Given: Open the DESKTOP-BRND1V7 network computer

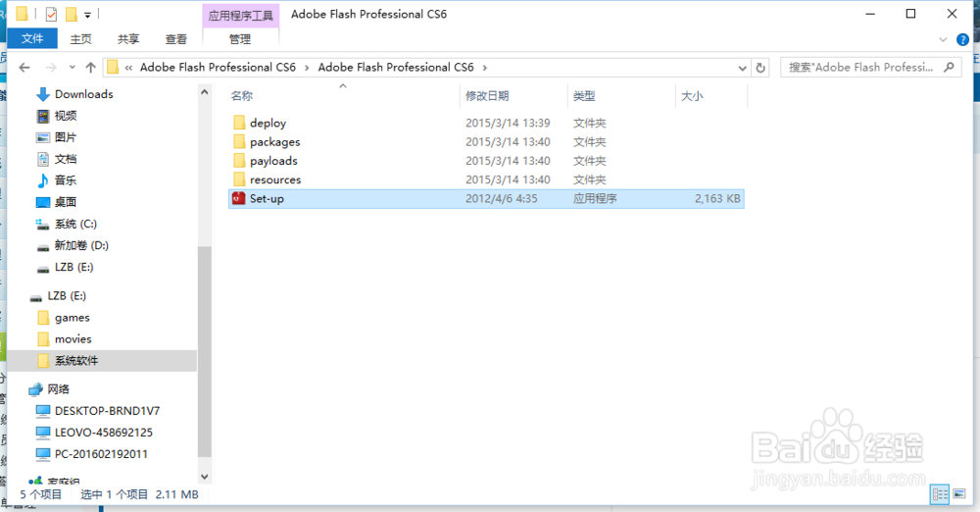Looking at the screenshot, I should 107,411.
